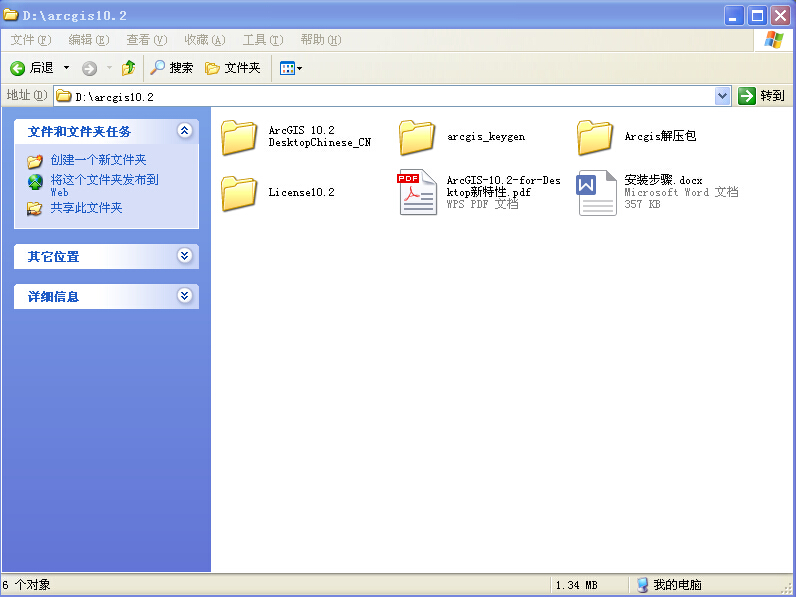The width and height of the screenshot is (796, 597).
Task: Toggle the Folders pane button
Action: pos(233,68)
